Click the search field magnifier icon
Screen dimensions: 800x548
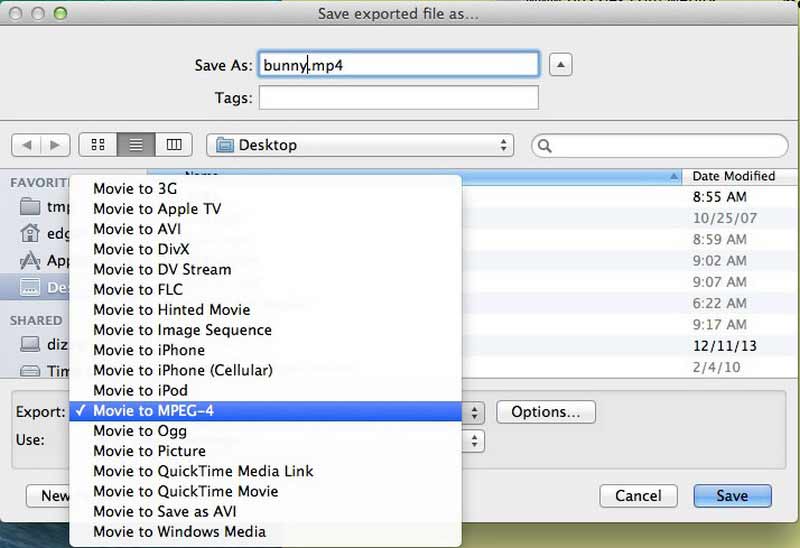[546, 145]
